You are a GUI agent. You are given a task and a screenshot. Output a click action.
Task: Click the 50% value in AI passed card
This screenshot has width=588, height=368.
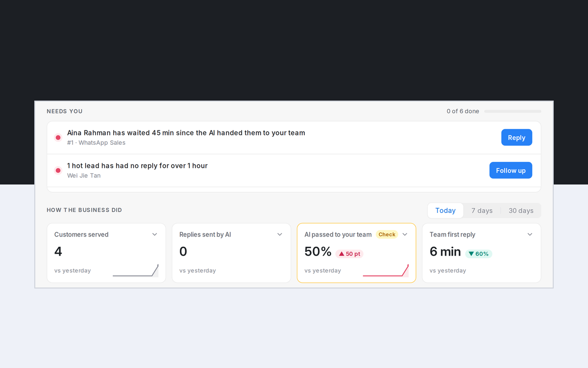pyautogui.click(x=318, y=252)
